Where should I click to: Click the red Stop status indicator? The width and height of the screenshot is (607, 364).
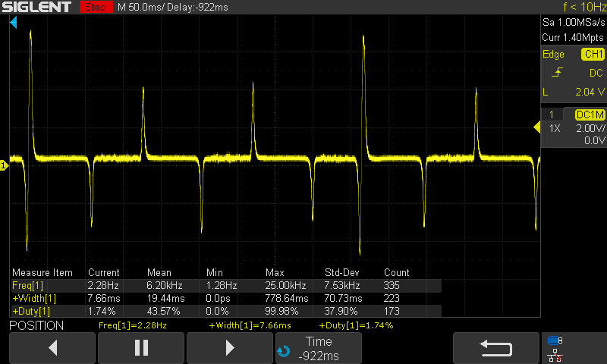[x=96, y=7]
